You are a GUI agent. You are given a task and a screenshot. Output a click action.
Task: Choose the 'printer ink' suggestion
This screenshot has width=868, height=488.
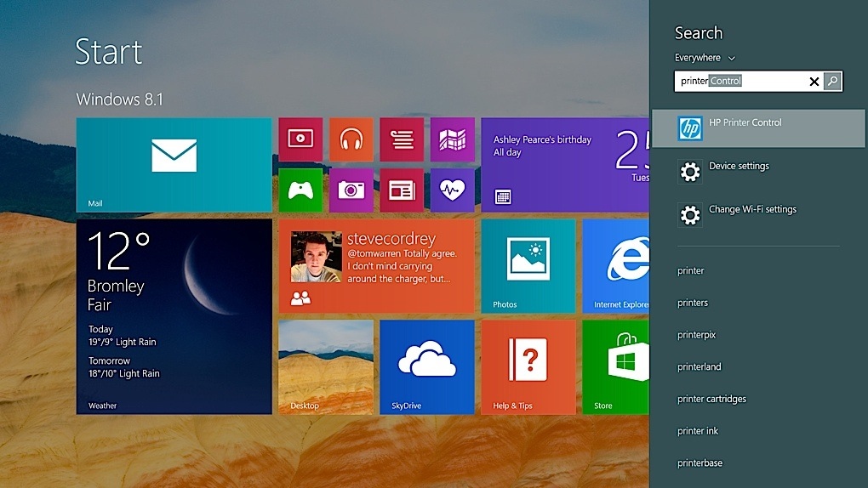698,431
